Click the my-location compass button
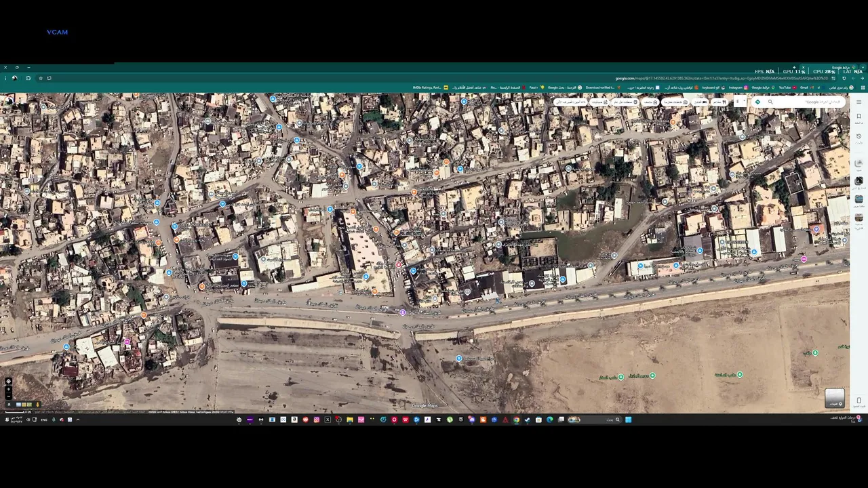The image size is (868, 488). pyautogui.click(x=8, y=381)
